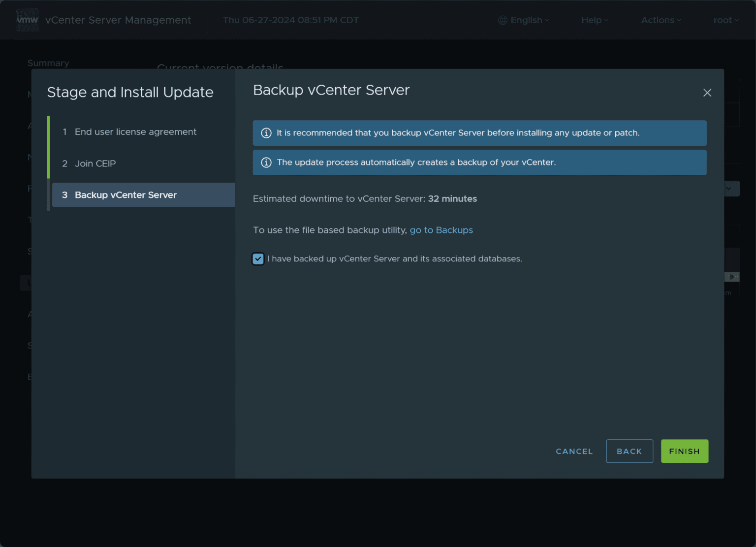Open the root user dropdown
Image resolution: width=756 pixels, height=547 pixels.
725,20
